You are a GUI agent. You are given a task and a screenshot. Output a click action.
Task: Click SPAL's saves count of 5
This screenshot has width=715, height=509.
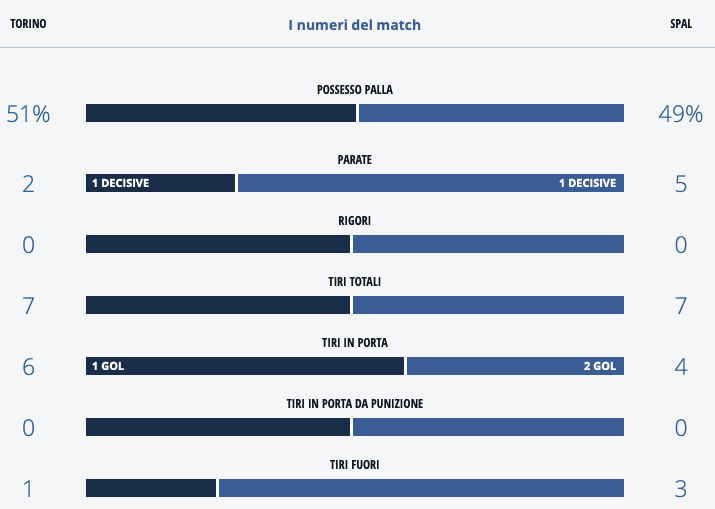click(681, 184)
